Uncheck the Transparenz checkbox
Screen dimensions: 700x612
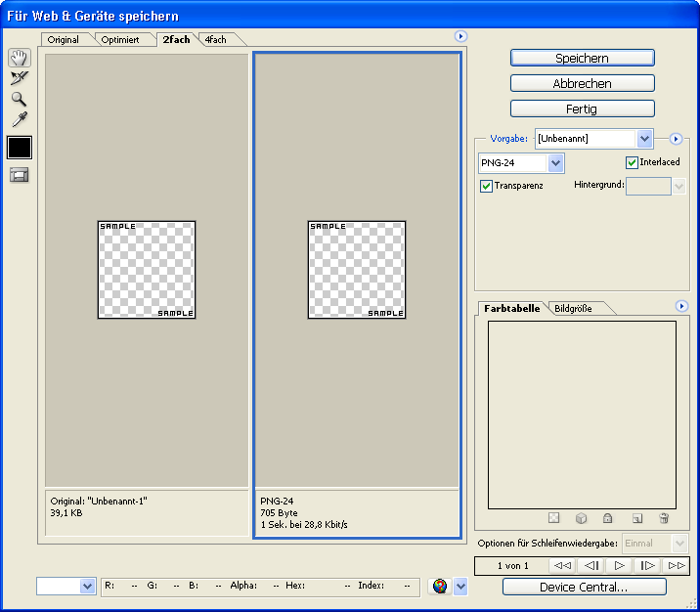(486, 185)
